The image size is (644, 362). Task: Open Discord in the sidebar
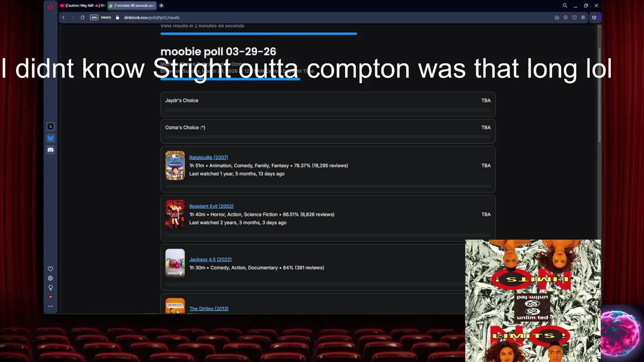[x=50, y=150]
